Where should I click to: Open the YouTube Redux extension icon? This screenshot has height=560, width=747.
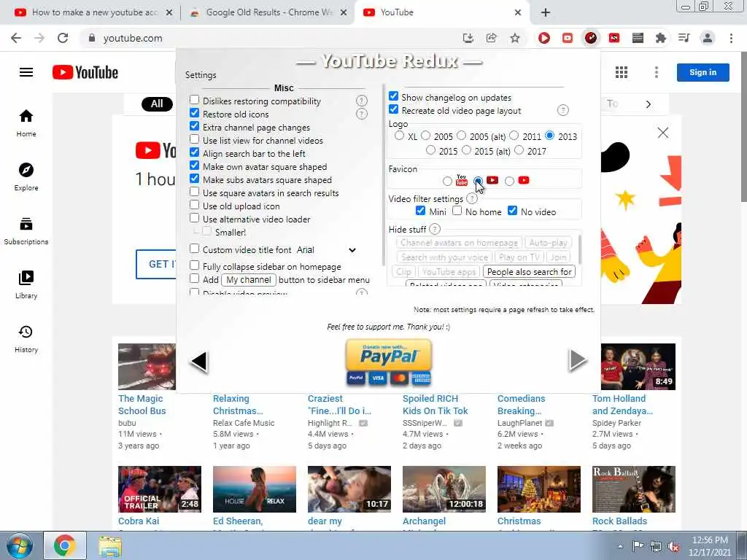pos(591,38)
